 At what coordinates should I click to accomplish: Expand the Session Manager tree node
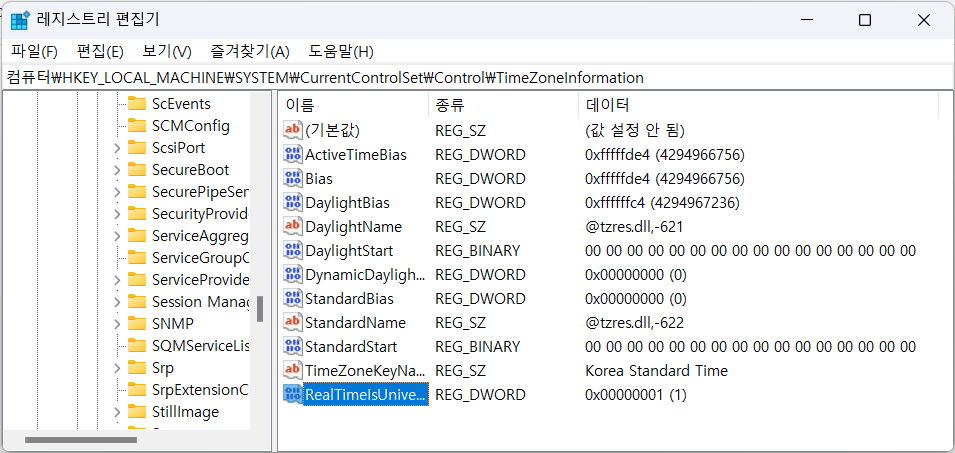117,302
